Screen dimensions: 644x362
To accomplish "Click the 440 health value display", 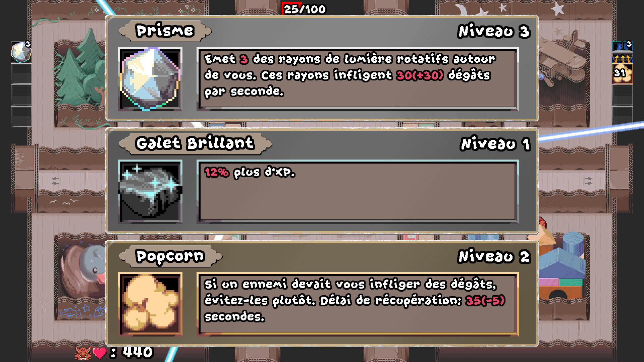I will tap(138, 353).
